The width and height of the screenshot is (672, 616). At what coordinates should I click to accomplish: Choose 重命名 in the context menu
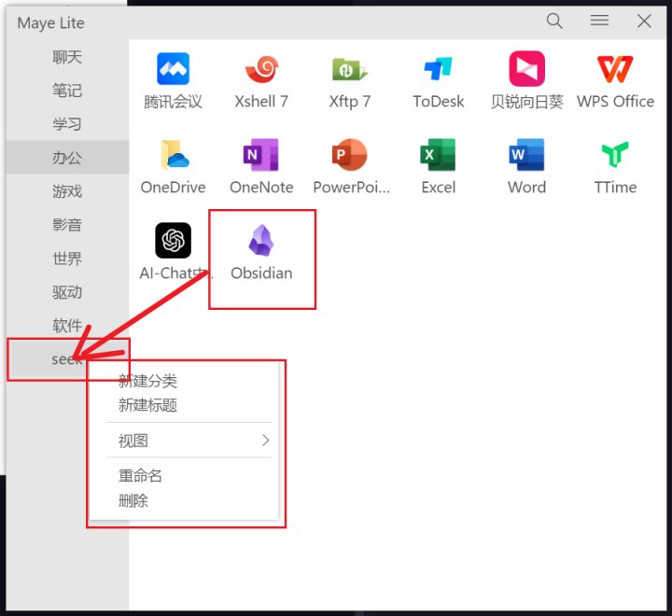(140, 475)
